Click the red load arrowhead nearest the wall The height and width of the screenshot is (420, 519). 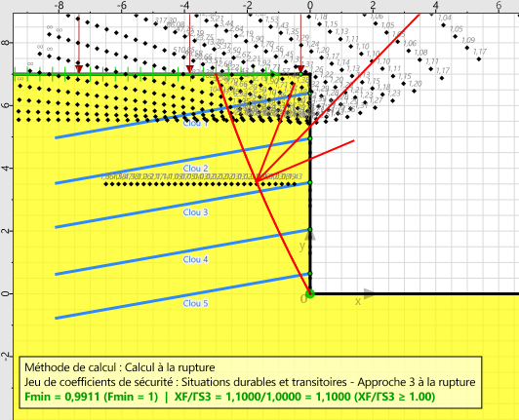pyautogui.click(x=300, y=69)
